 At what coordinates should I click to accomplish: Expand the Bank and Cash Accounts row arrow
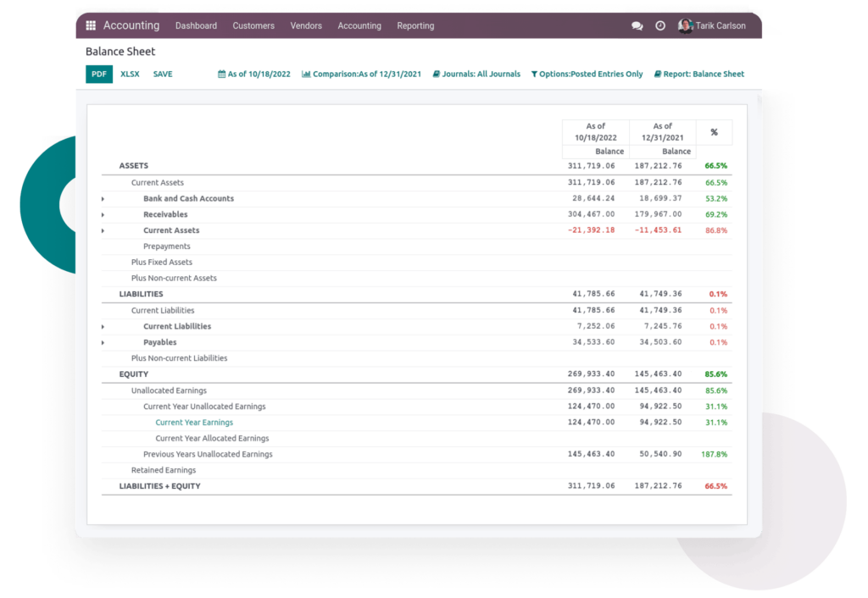click(x=103, y=199)
